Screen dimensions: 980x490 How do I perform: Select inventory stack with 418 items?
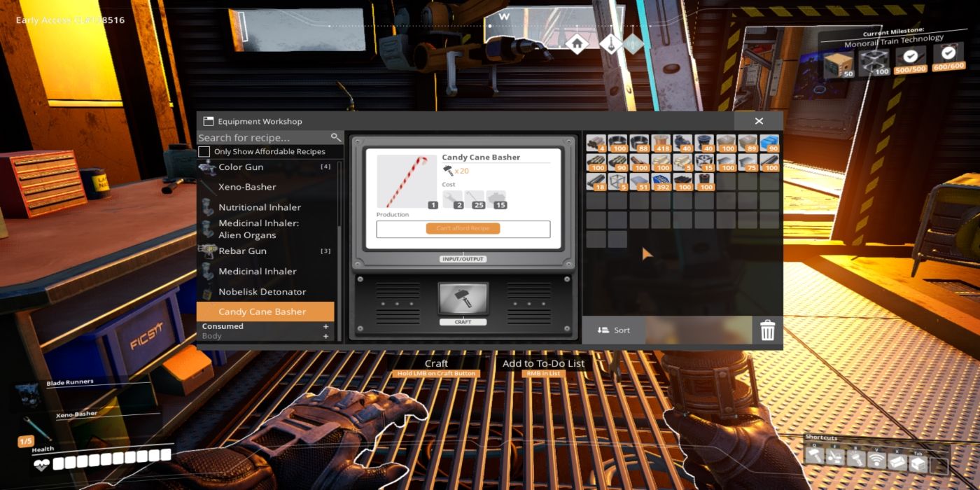point(661,143)
